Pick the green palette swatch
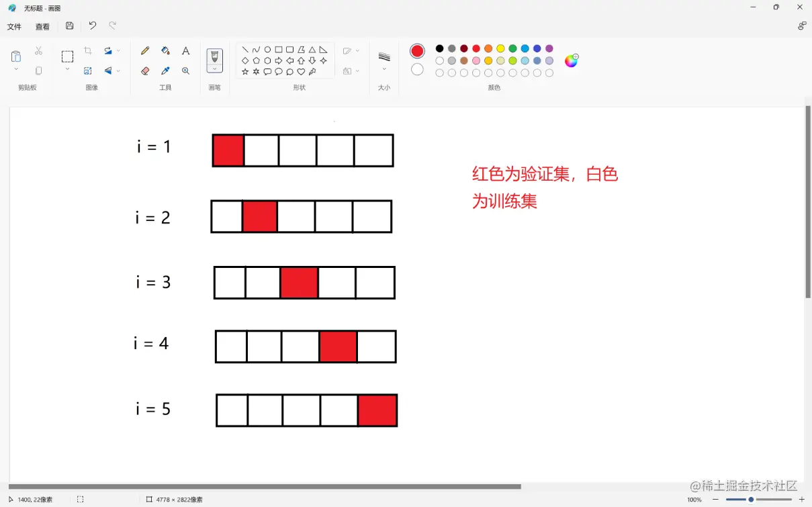The width and height of the screenshot is (812, 507). [x=512, y=48]
